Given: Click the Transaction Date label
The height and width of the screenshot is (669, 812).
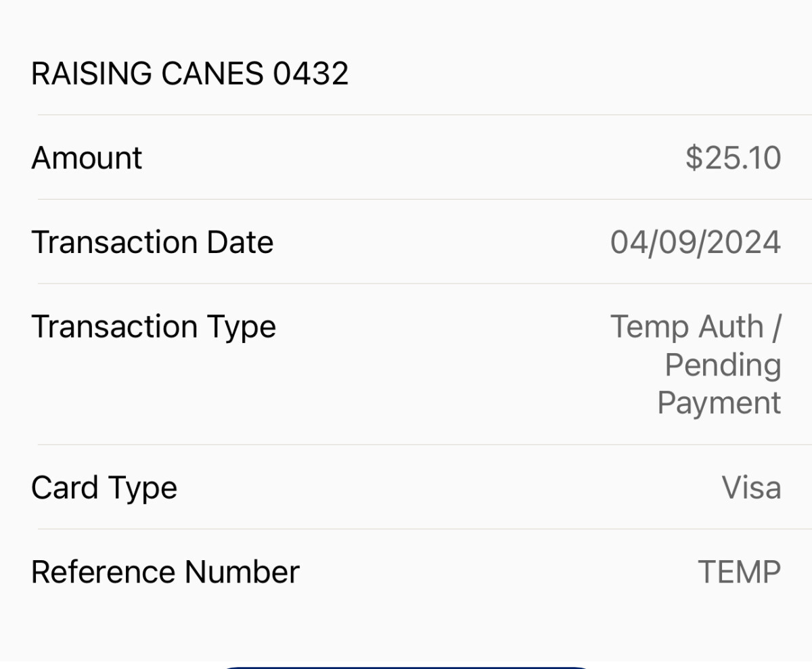Looking at the screenshot, I should [x=153, y=241].
